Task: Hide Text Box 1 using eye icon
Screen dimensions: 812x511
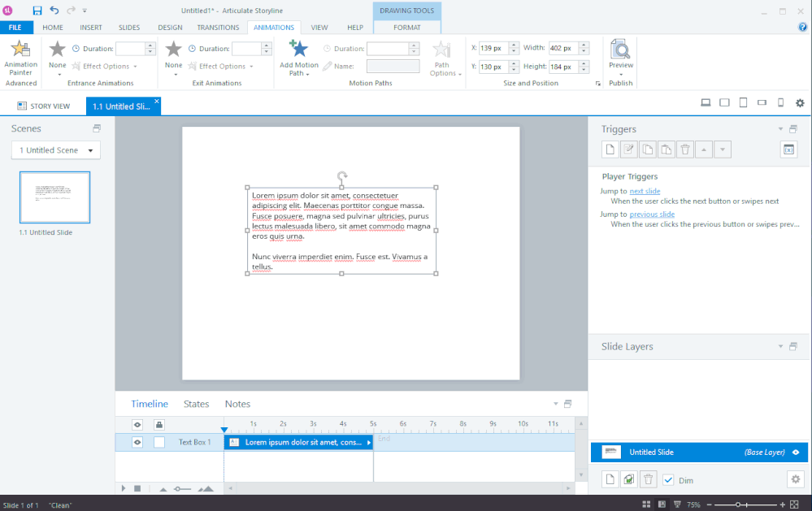Action: click(137, 442)
